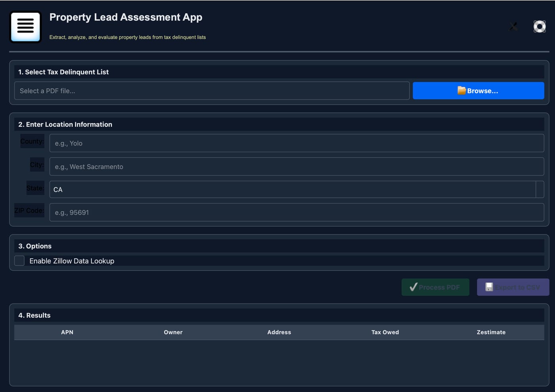
Task: Focus the Select a PDF file field
Action: click(x=212, y=91)
